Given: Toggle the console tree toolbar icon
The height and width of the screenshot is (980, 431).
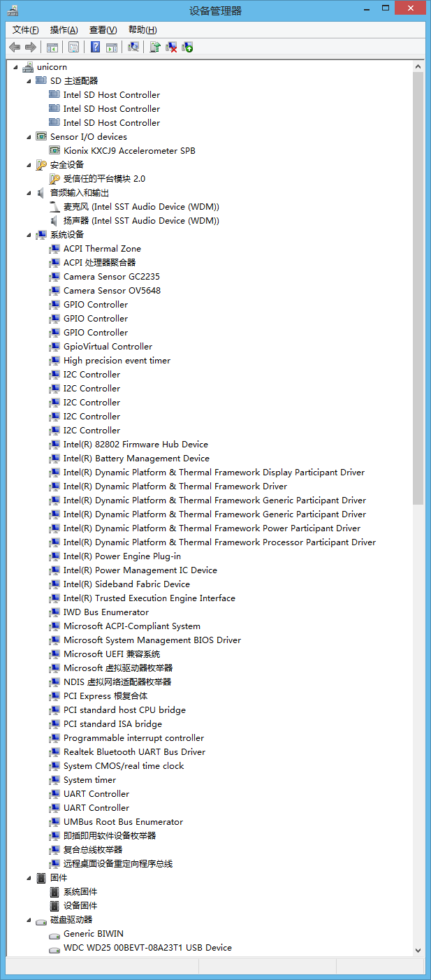Looking at the screenshot, I should coord(52,47).
